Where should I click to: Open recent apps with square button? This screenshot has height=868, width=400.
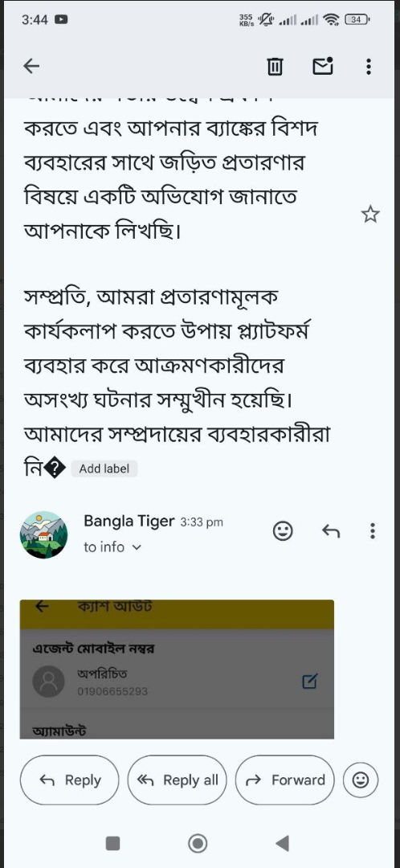[113, 843]
